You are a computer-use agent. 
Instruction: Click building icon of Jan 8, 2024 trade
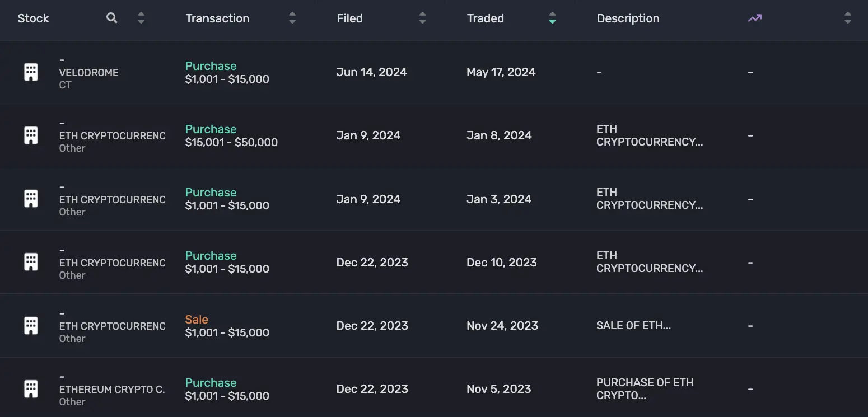31,135
